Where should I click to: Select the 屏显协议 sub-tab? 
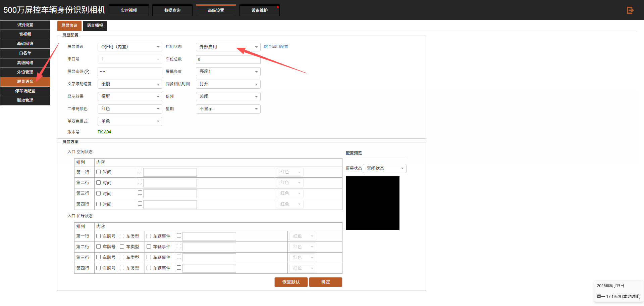pos(69,26)
